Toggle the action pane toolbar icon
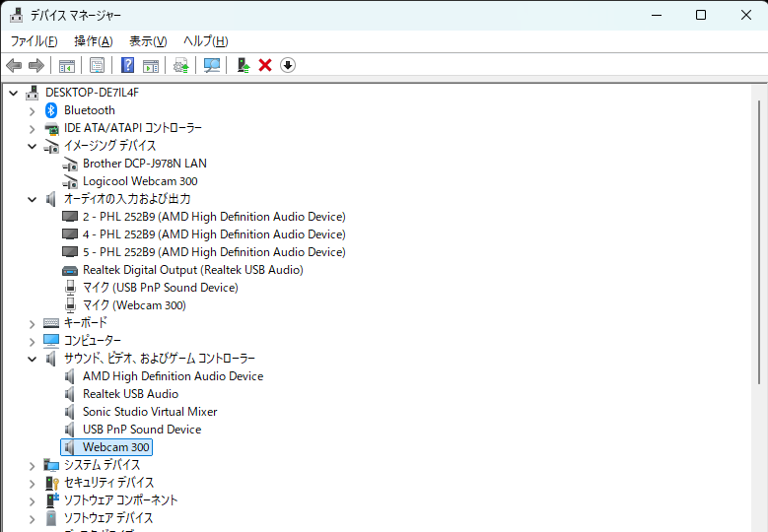 pyautogui.click(x=151, y=65)
